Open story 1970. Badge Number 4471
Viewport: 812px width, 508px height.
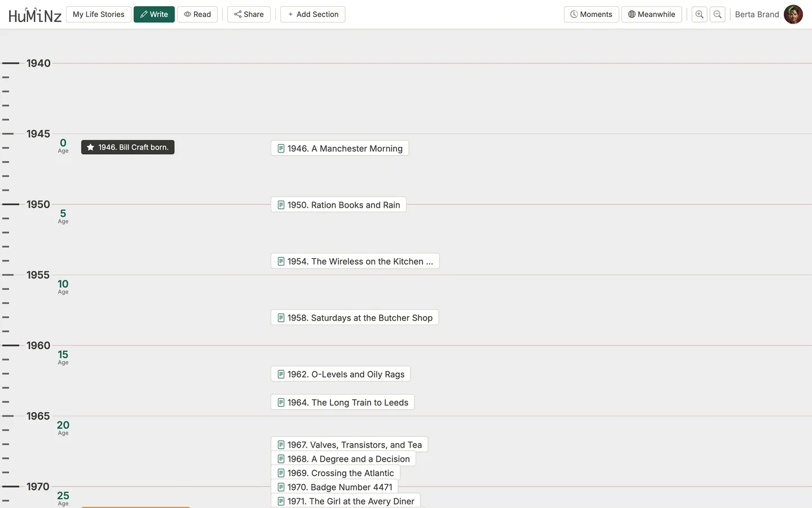tap(334, 487)
